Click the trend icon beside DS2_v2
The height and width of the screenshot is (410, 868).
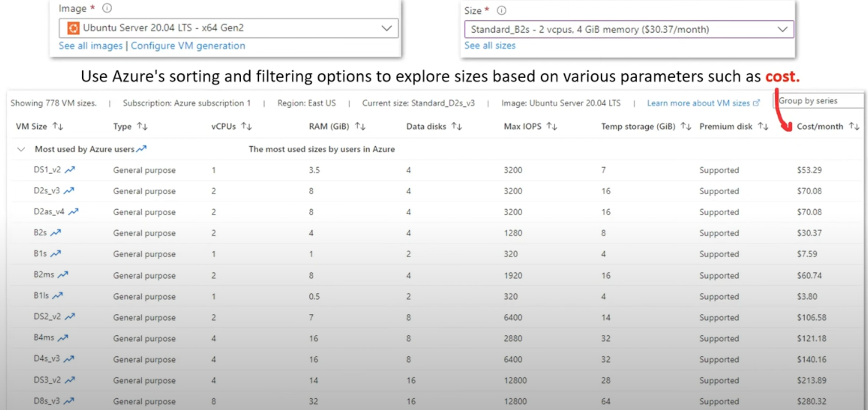pyautogui.click(x=70, y=317)
